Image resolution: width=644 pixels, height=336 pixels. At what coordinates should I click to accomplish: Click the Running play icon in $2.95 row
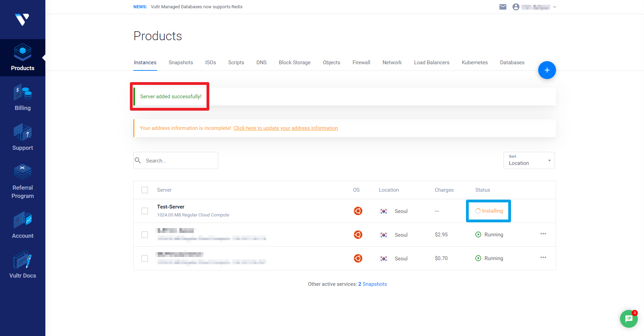click(x=478, y=235)
